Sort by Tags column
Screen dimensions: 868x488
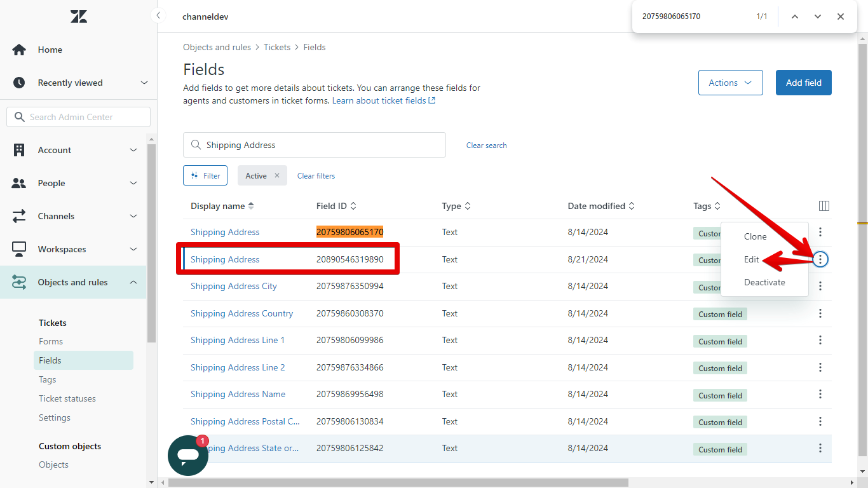tap(707, 206)
